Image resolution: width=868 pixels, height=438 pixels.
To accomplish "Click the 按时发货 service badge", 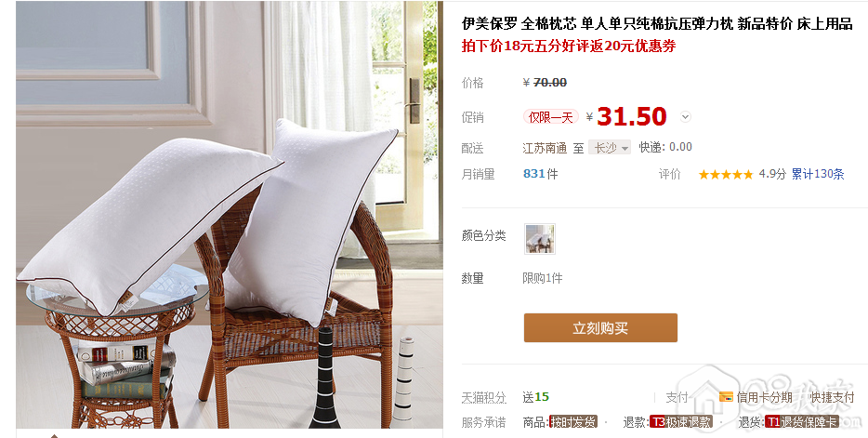I will (573, 422).
